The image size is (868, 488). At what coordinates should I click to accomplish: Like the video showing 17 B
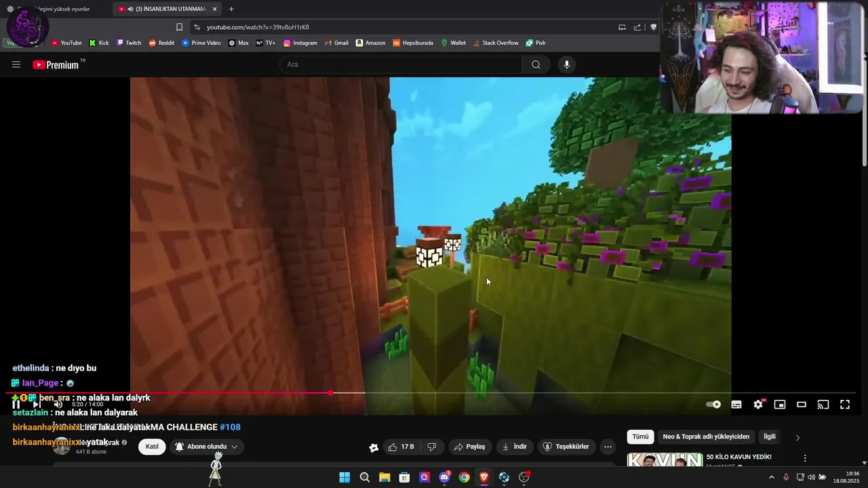coord(400,447)
